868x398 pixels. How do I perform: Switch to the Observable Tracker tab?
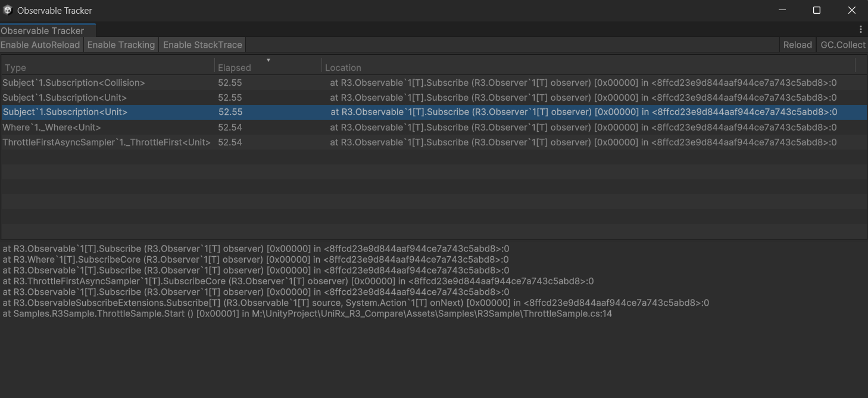42,30
